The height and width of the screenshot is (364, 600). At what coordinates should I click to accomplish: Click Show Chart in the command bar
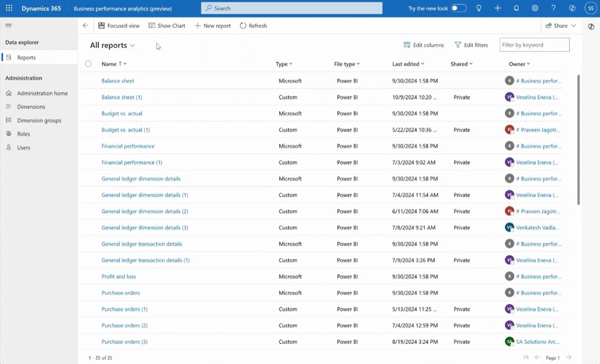pyautogui.click(x=167, y=26)
